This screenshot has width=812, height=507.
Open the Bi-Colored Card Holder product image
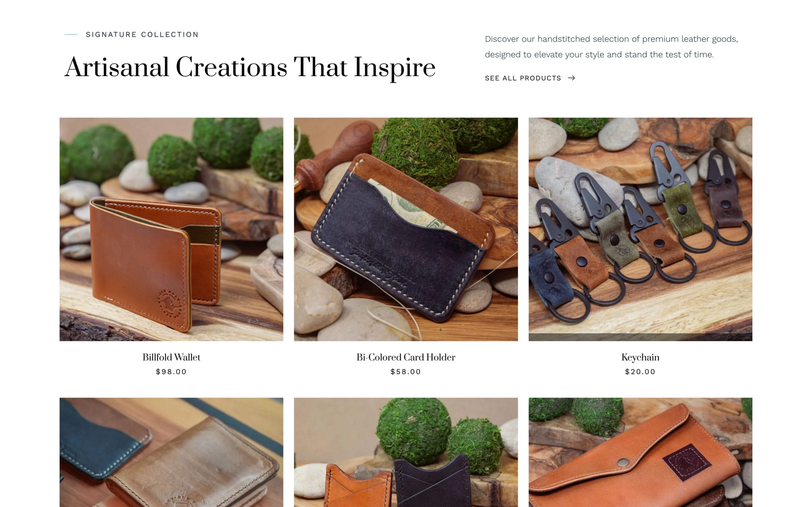(x=406, y=229)
